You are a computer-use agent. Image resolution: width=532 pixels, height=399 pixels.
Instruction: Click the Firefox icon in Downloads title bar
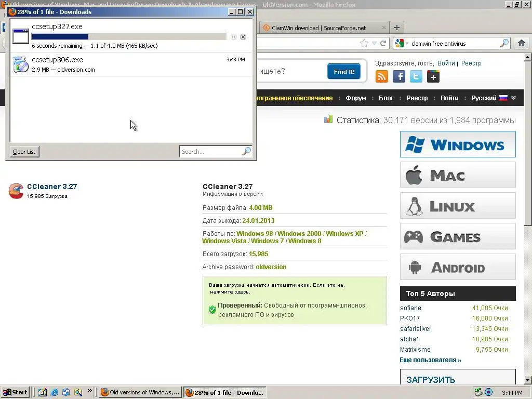coord(12,11)
